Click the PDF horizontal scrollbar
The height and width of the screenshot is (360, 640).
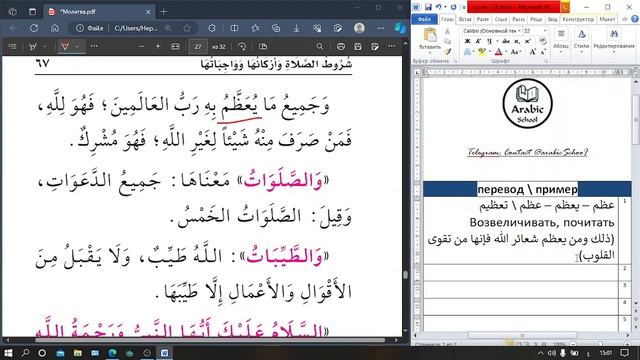tap(210, 340)
